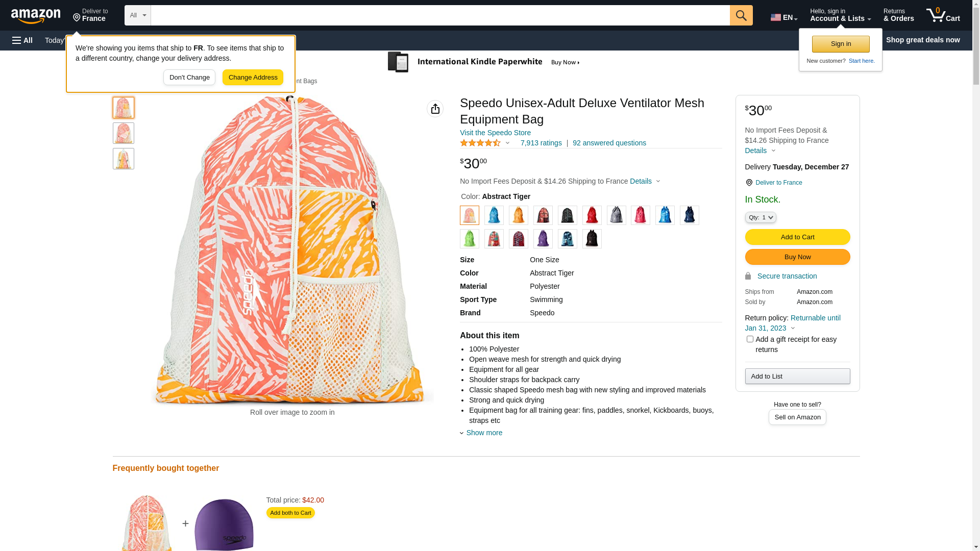Select the third product thumbnail image
980x551 pixels.
124,159
